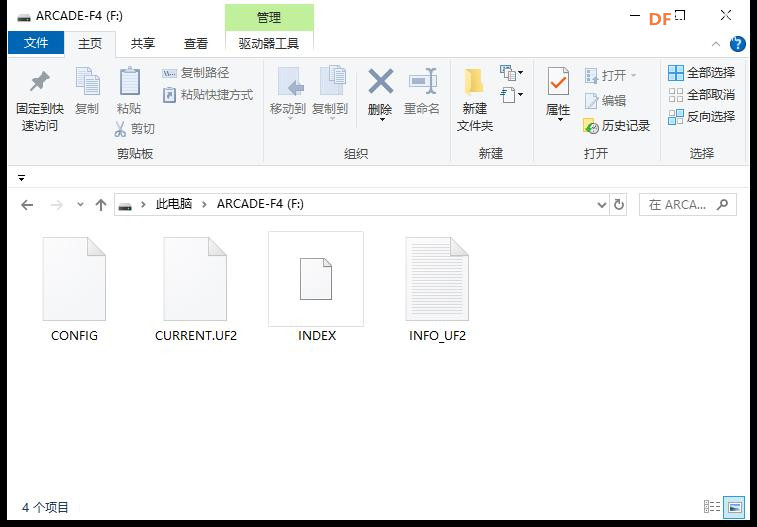The width and height of the screenshot is (757, 527).
Task: Click the drive icon in title bar
Action: pos(23,17)
